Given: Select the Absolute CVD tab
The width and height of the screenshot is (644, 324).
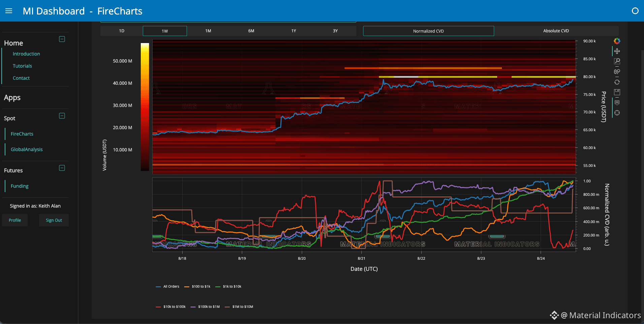Looking at the screenshot, I should tap(556, 31).
